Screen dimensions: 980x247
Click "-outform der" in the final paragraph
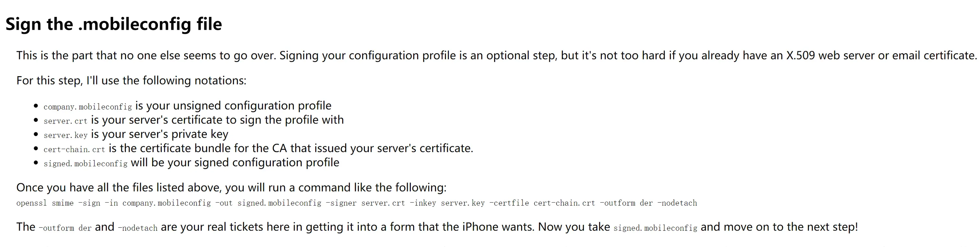tap(65, 228)
